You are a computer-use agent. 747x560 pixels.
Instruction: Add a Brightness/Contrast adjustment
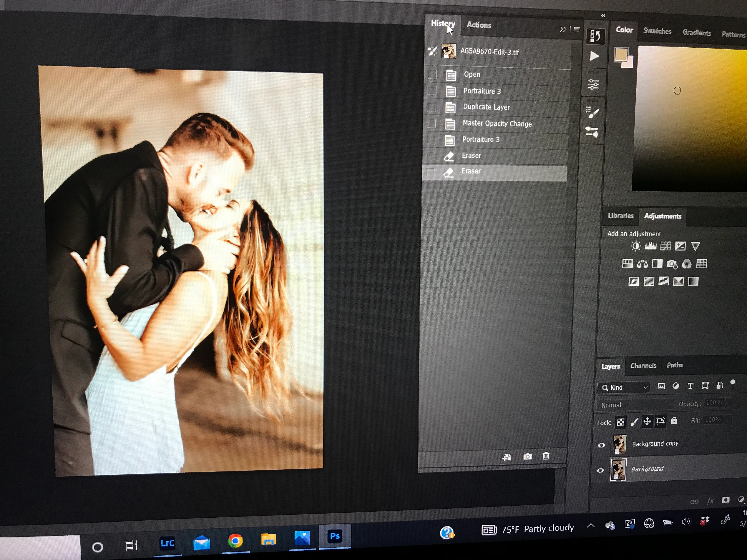point(635,246)
